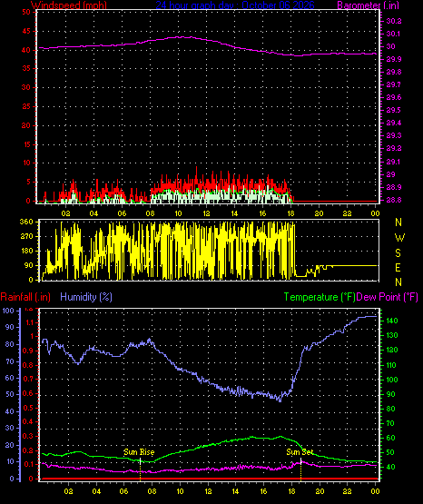The image size is (423, 504).
Task: Click the "Barometer (.in)" axis title
Action: tap(368, 5)
